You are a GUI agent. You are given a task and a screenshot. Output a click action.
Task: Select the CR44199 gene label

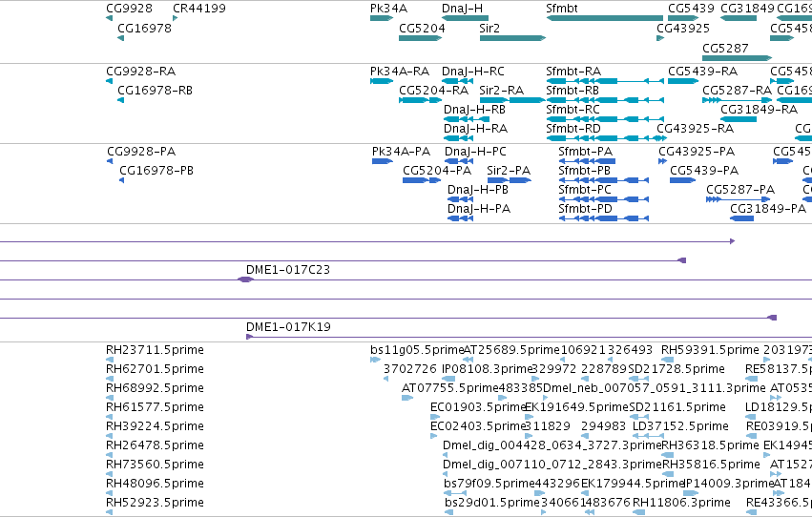199,9
